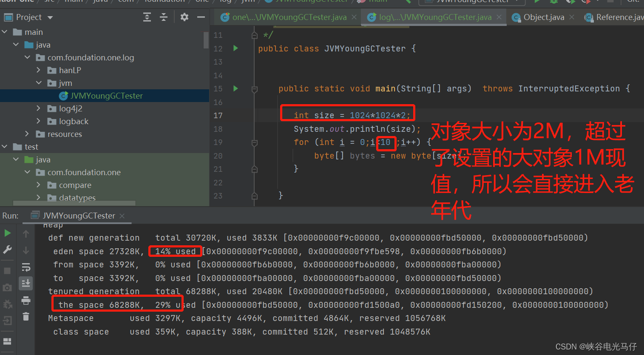Open run configuration settings with wrench icon

pyautogui.click(x=7, y=249)
